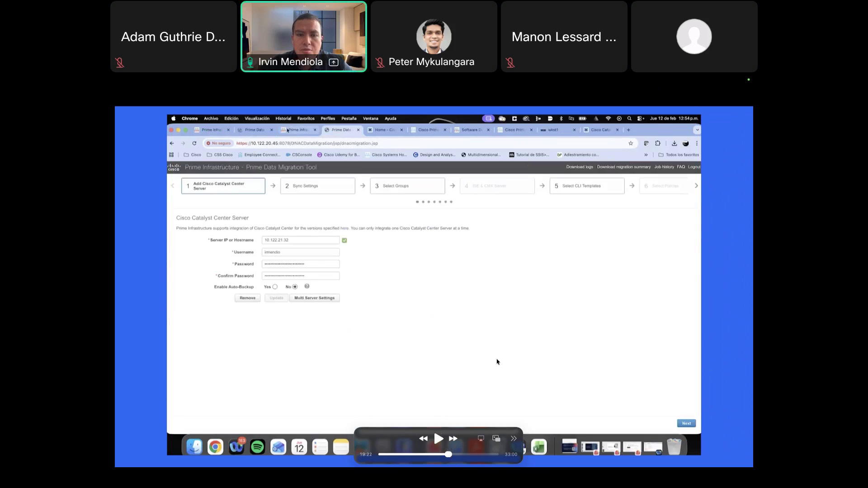Screen dimensions: 868x488
Task: Open Chrome downloads icon
Action: tap(674, 143)
